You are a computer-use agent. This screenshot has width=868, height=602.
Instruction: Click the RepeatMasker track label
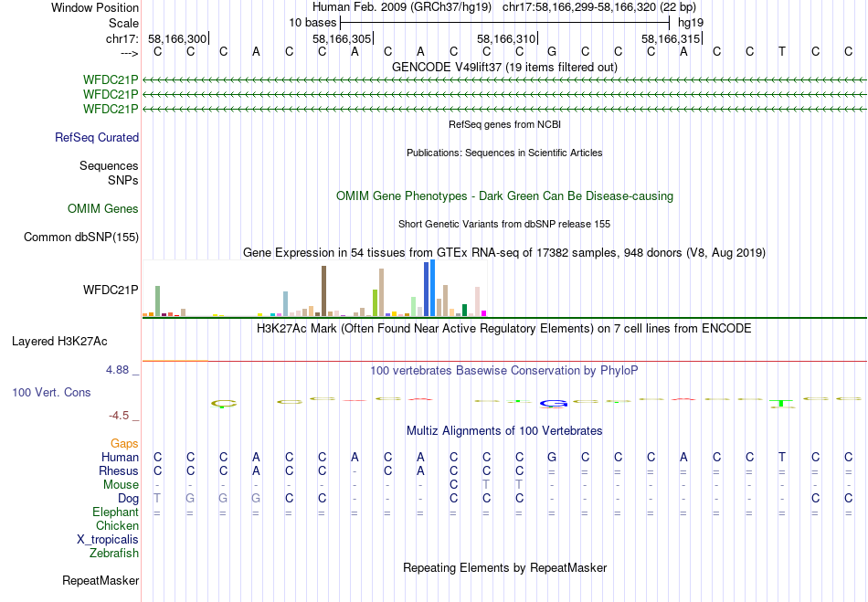point(101,580)
